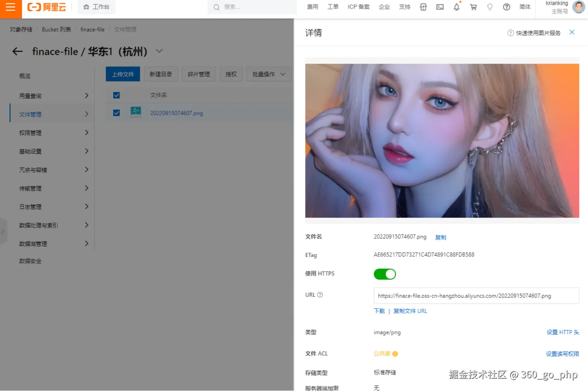
Task: Click the sidebar collapse handle on left edge
Action: (3, 232)
